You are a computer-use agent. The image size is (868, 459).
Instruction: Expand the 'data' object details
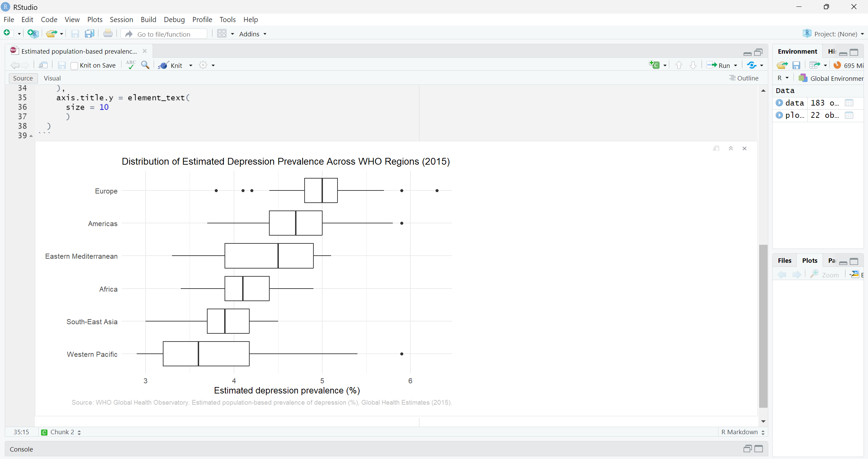[x=779, y=103]
